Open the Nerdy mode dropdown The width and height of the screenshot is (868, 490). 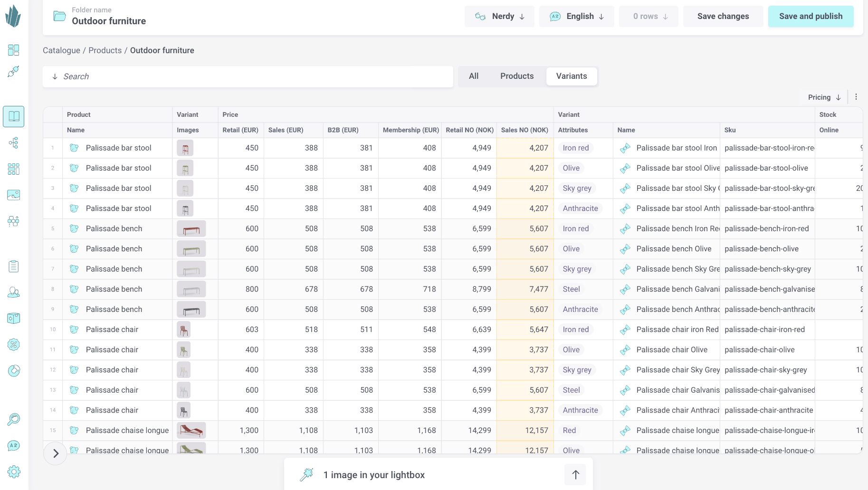tap(499, 16)
